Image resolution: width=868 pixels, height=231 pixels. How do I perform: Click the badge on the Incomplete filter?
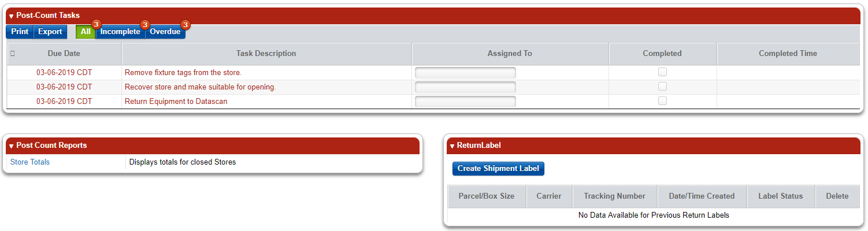pos(145,25)
